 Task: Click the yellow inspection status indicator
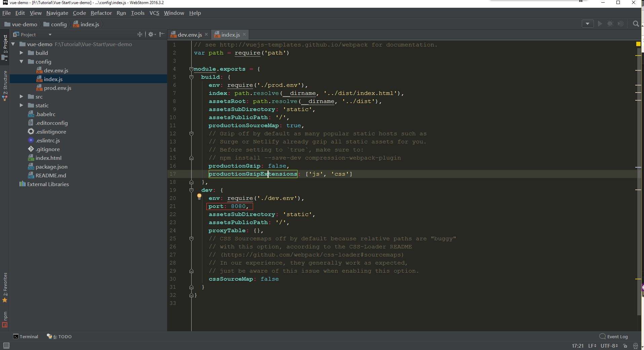(x=638, y=44)
